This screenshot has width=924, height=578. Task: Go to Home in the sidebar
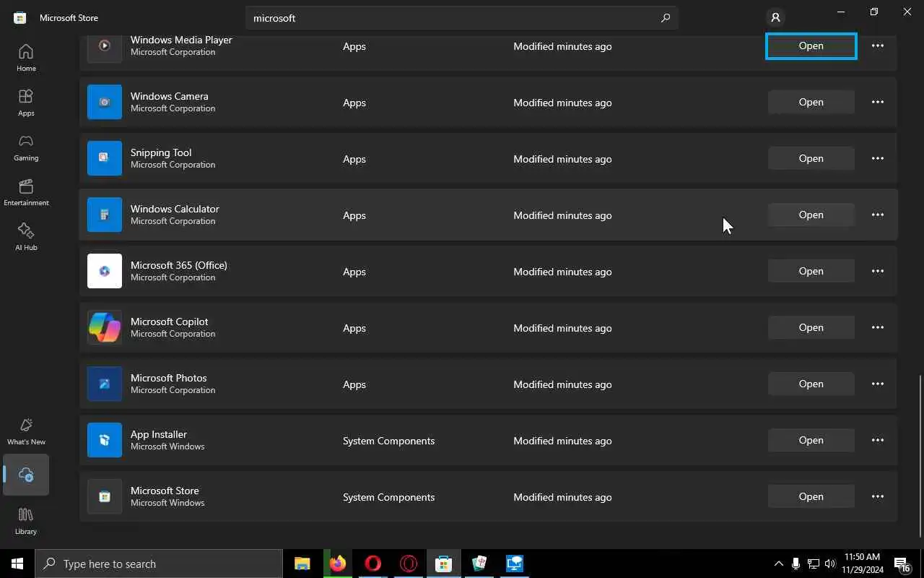click(x=26, y=58)
